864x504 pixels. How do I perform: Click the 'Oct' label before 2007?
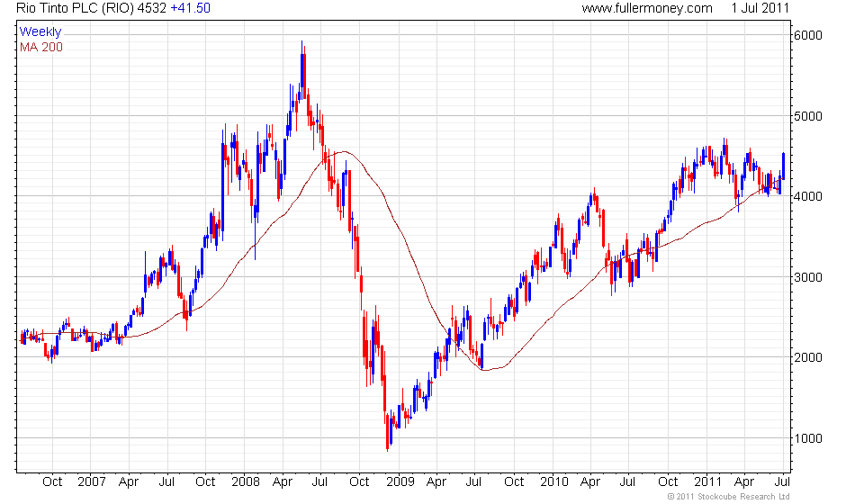tap(52, 482)
